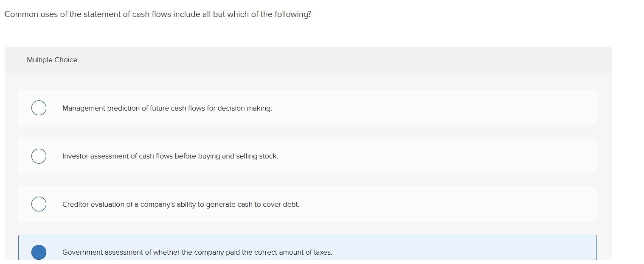
Task: Click the Multiple Choice header label
Action: click(x=52, y=60)
